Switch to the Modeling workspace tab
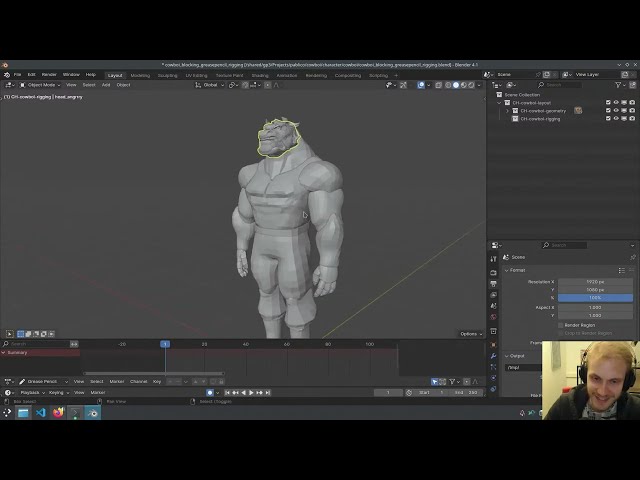 point(140,76)
